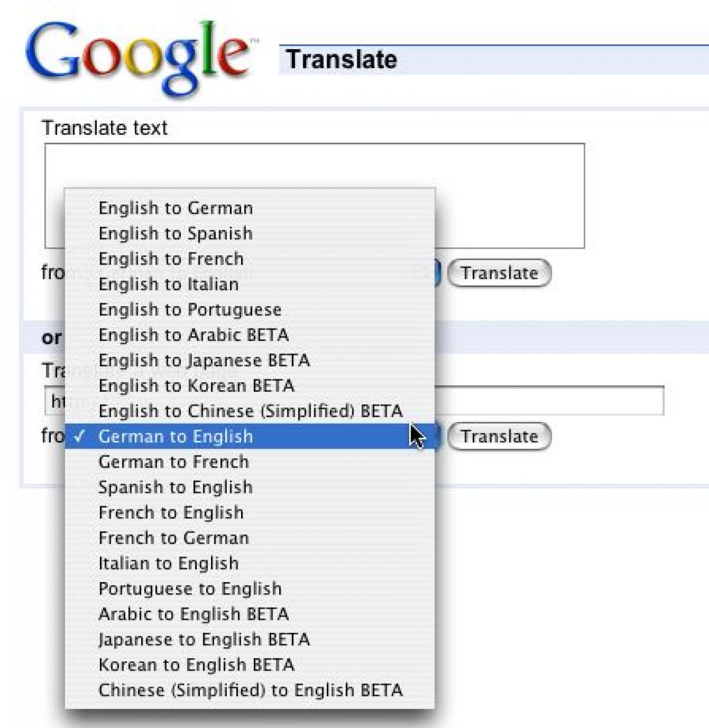Pick English to Japanese BETA

204,360
